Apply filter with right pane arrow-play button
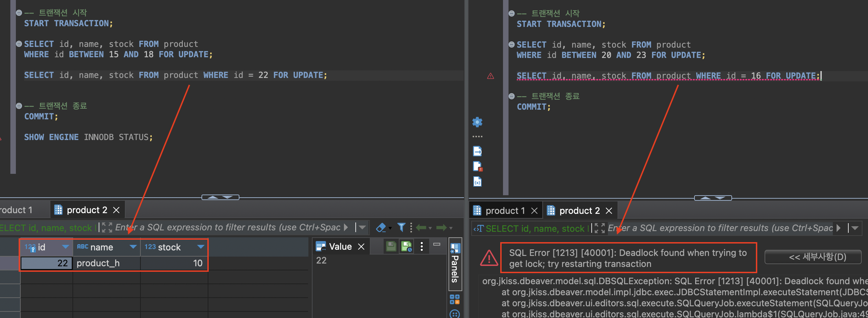This screenshot has width=868, height=318. pos(839,228)
